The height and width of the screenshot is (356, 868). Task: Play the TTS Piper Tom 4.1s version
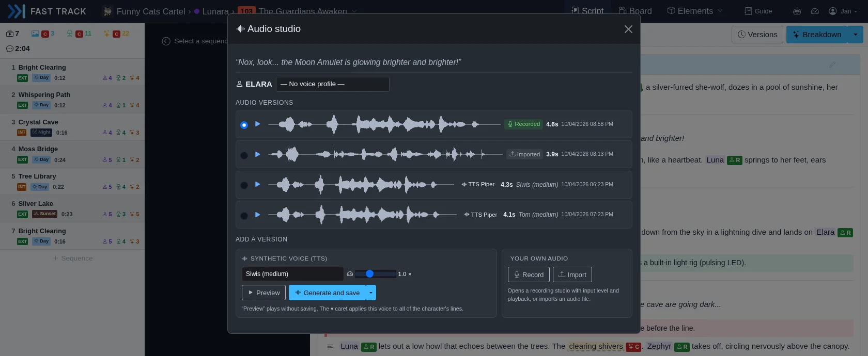click(x=257, y=215)
